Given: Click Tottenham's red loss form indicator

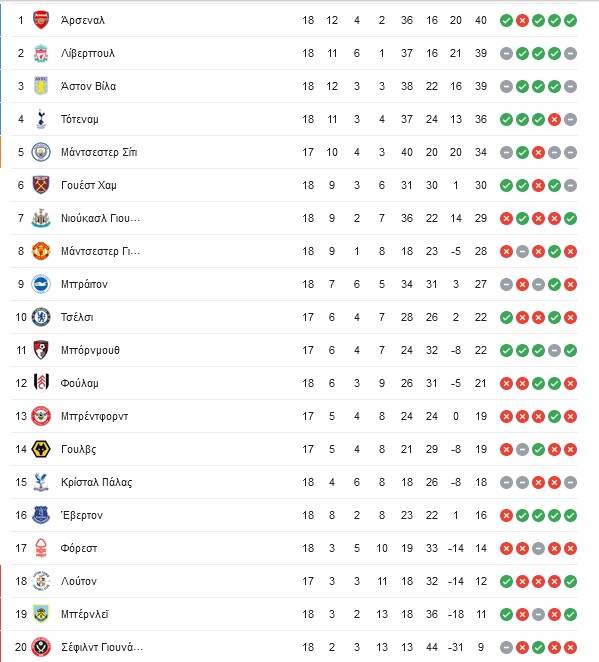Looking at the screenshot, I should 554,119.
